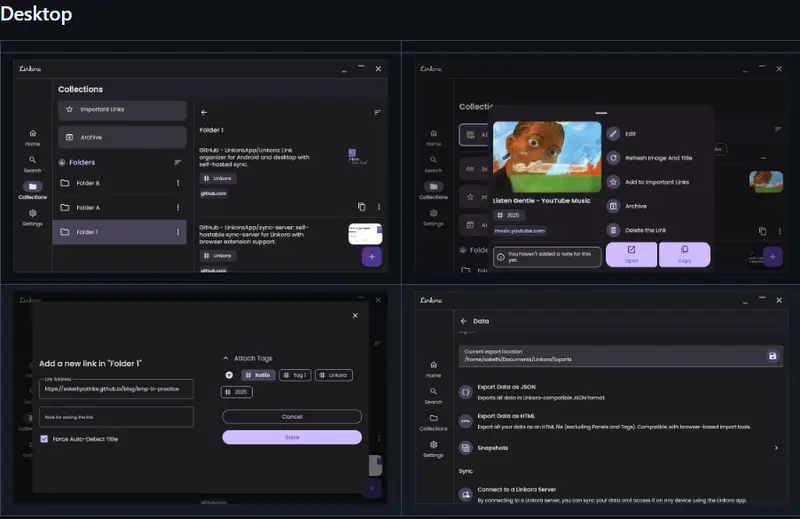This screenshot has height=519, width=800.
Task: Click the Link Address input field
Action: (x=116, y=389)
